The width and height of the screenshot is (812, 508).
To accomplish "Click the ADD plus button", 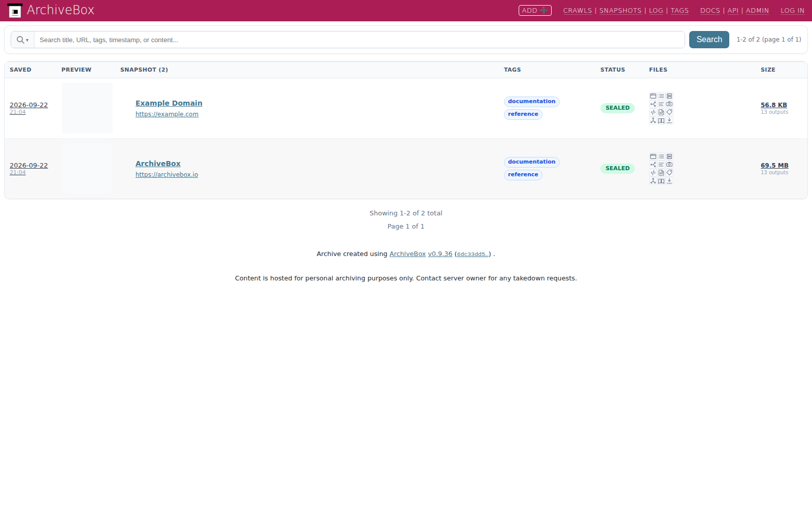I will [535, 10].
